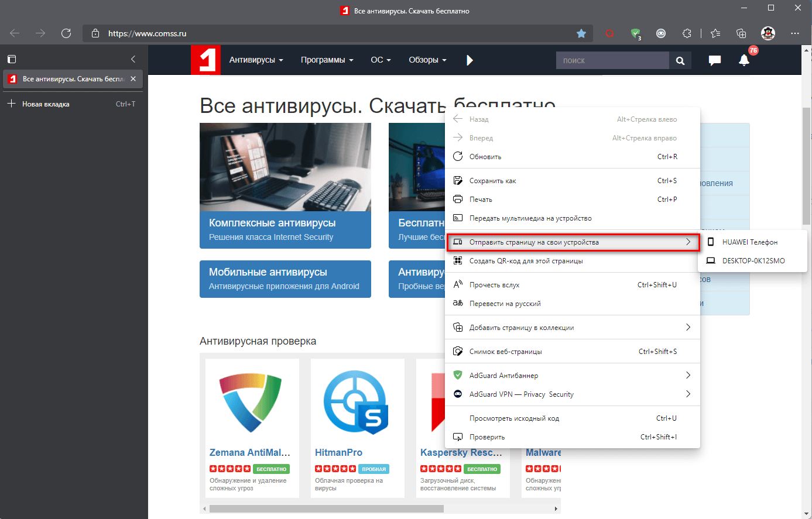The image size is (812, 519).
Task: Click the site search 'поиск' field
Action: (x=612, y=60)
